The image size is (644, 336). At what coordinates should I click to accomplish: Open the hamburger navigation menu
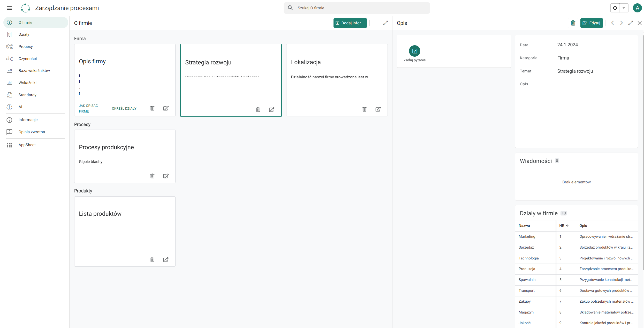tap(9, 8)
